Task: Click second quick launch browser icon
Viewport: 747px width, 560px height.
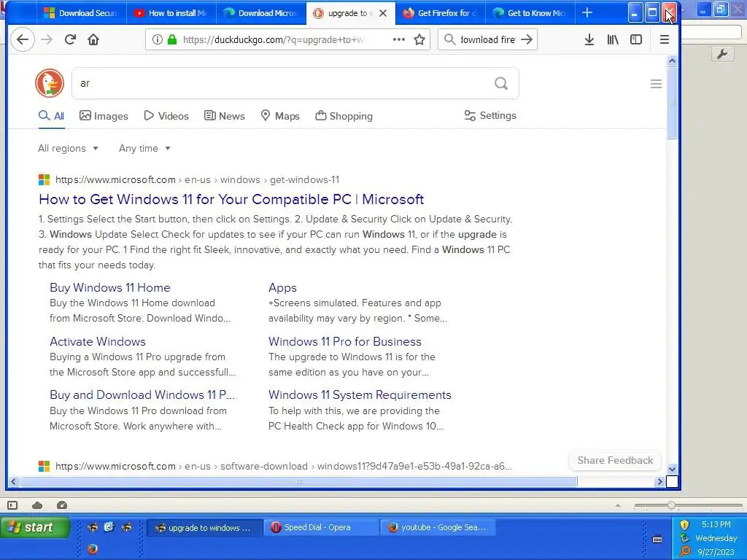Action: (x=109, y=526)
